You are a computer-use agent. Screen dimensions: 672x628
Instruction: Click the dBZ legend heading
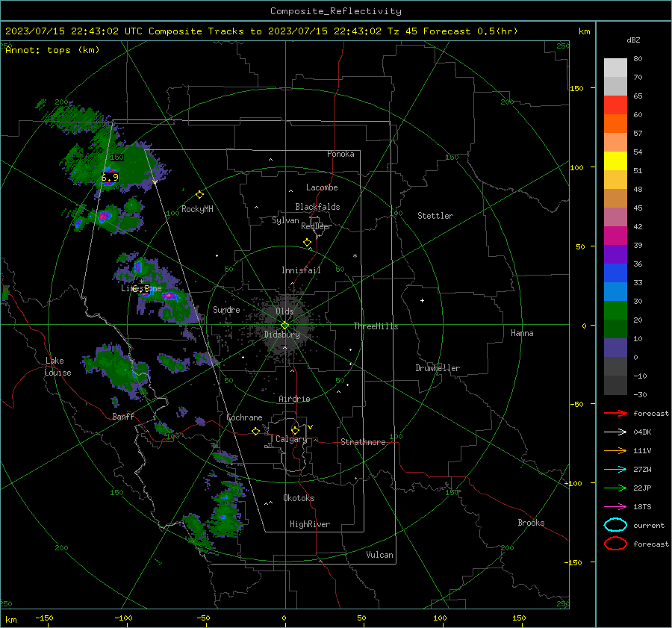coord(633,40)
